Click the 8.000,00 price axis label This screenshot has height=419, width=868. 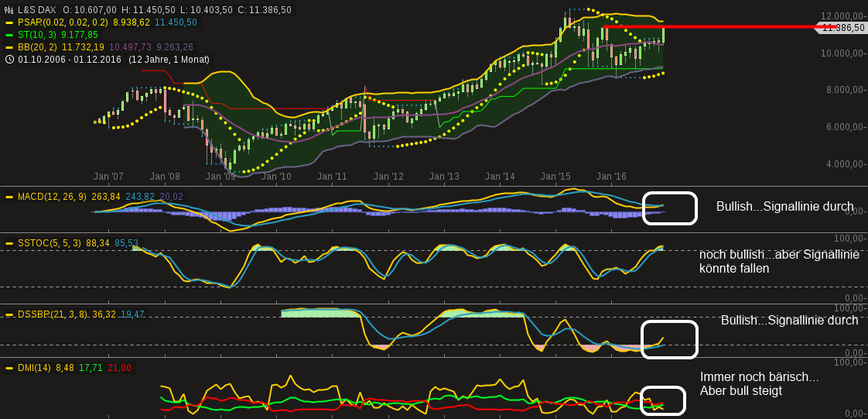click(x=845, y=91)
